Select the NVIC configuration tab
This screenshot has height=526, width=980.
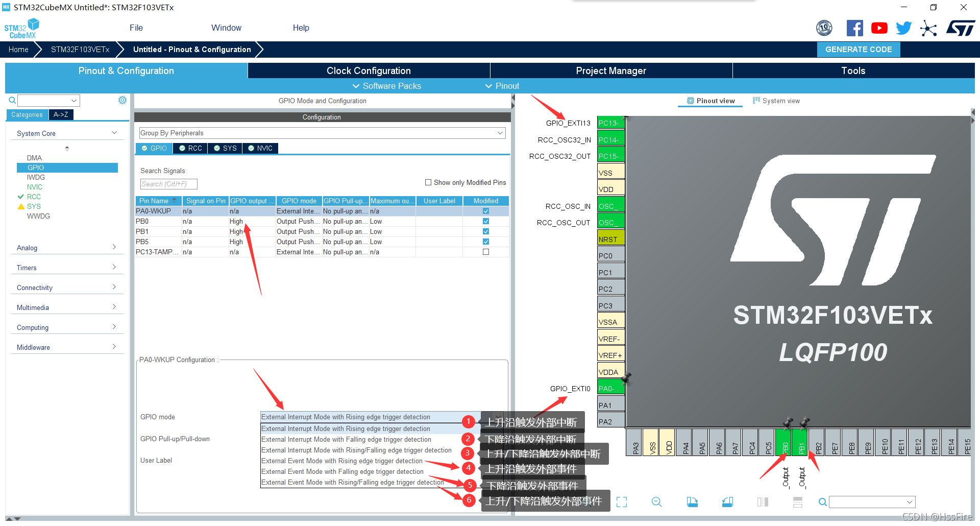pyautogui.click(x=260, y=148)
